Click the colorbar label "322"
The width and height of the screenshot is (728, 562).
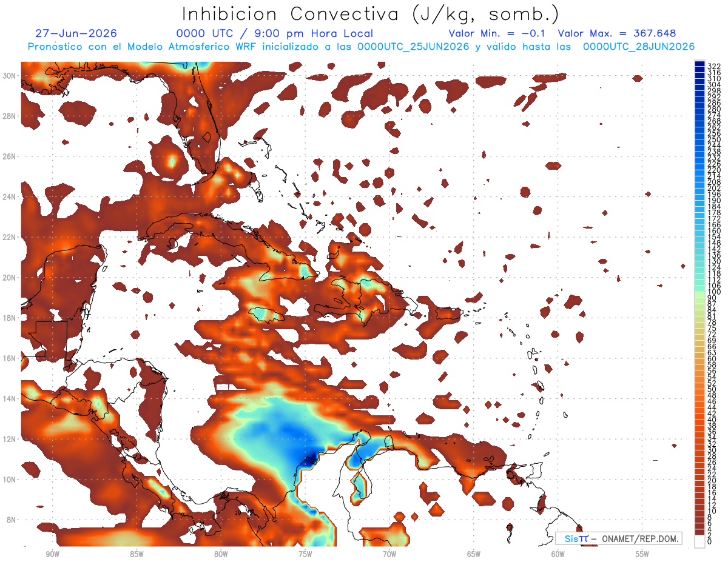point(713,66)
